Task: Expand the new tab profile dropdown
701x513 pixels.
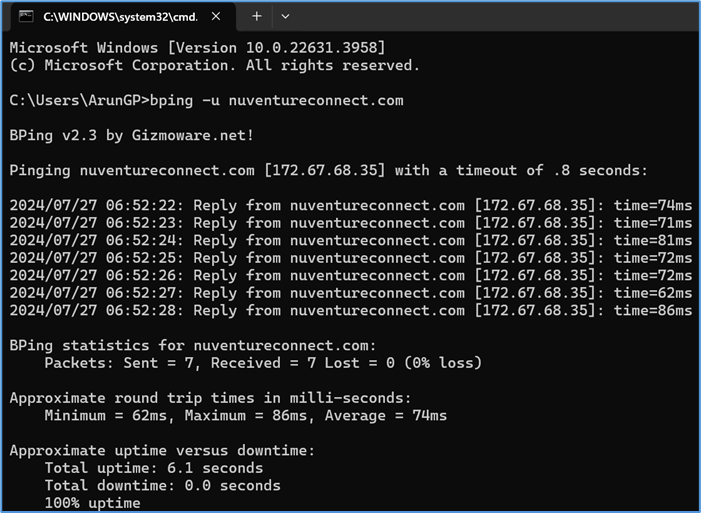Action: pos(285,17)
